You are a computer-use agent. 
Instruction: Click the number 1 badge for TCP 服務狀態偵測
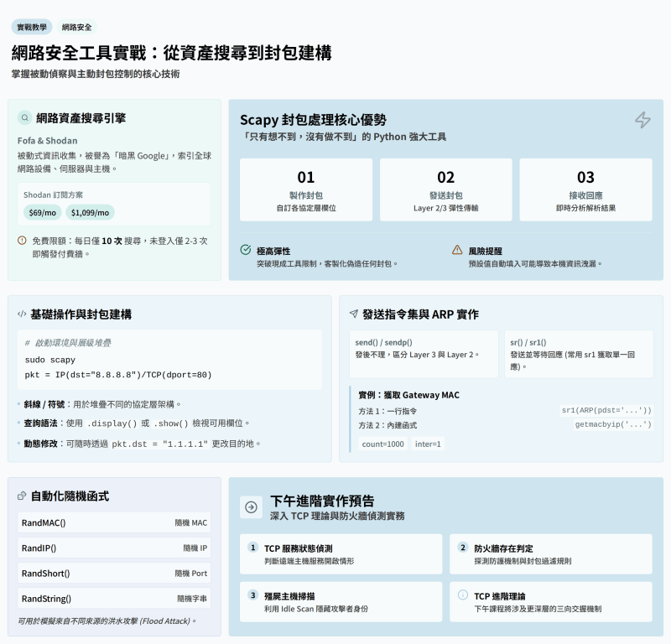coord(253,548)
